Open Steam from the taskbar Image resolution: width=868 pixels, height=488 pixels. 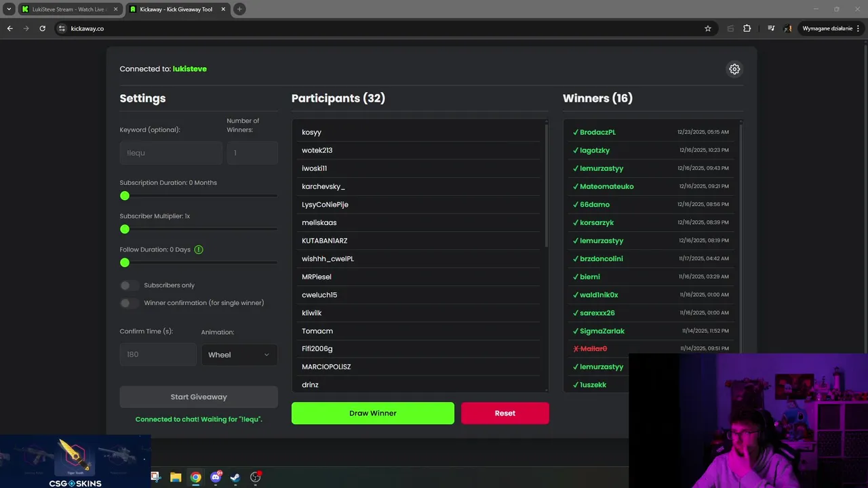(235, 477)
